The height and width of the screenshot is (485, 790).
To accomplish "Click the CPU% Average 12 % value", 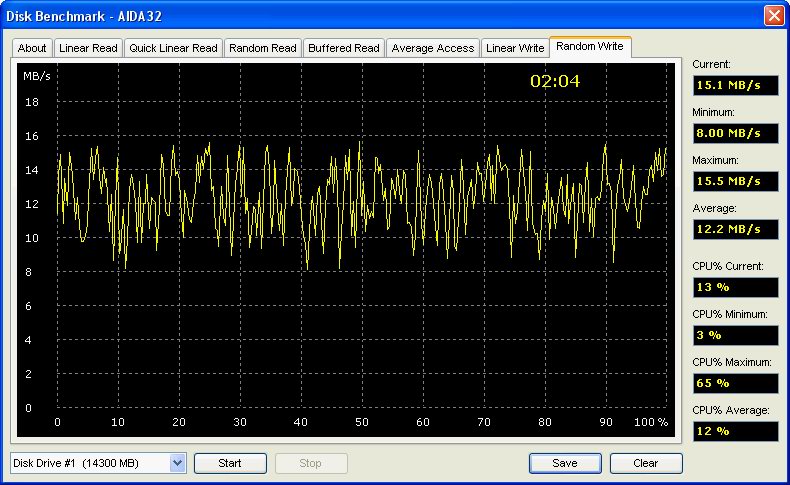I will 736,431.
